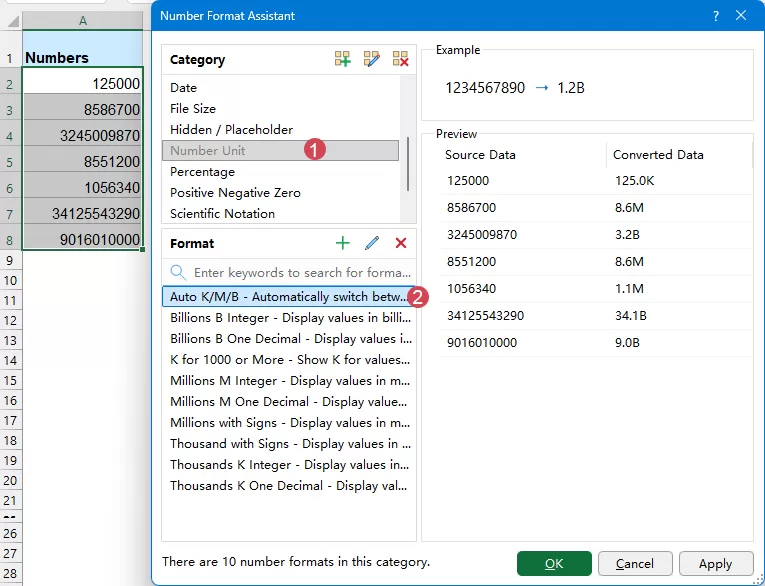This screenshot has width=765, height=586.
Task: Click converted value 9.0B
Action: 627,343
